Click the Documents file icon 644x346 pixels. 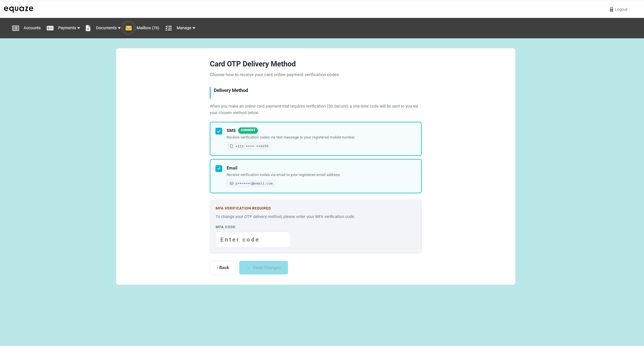88,28
